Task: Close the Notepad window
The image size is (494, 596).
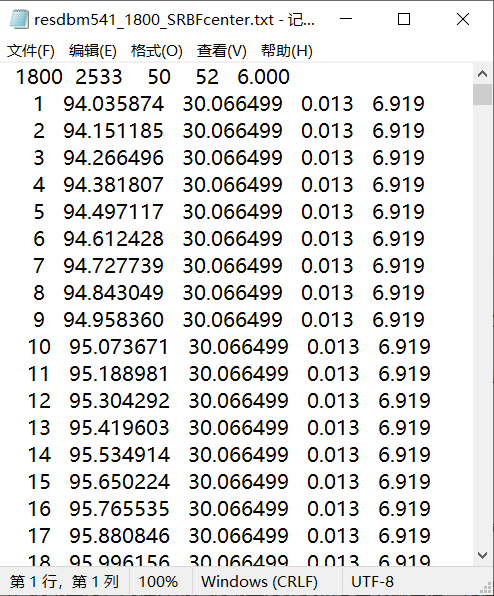Action: 462,19
